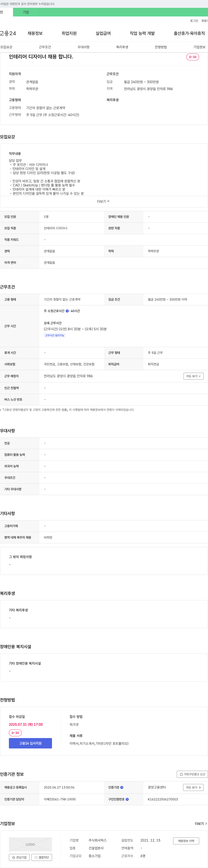Screen dimensions: 208x868
Task: Jump to the 우대사항 section tab
Action: [x=84, y=47]
